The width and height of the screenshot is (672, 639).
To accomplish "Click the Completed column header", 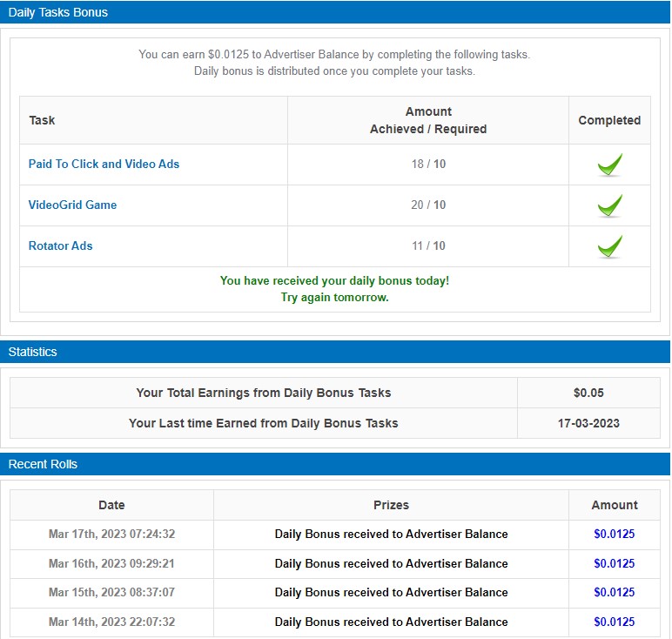I will point(609,121).
